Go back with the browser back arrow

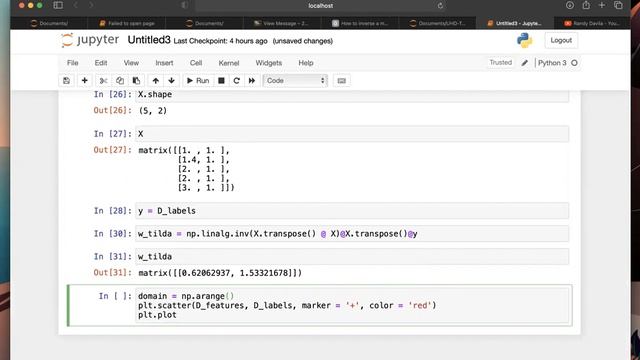coord(76,5)
